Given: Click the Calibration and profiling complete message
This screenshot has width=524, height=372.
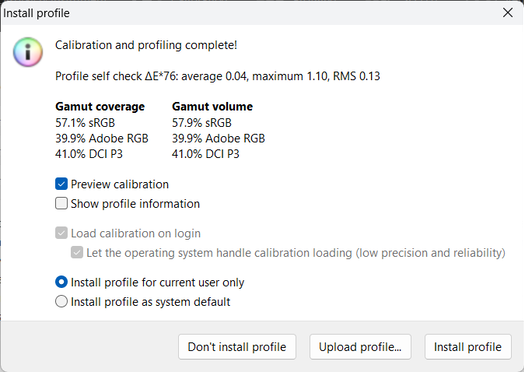Looking at the screenshot, I should point(146,45).
